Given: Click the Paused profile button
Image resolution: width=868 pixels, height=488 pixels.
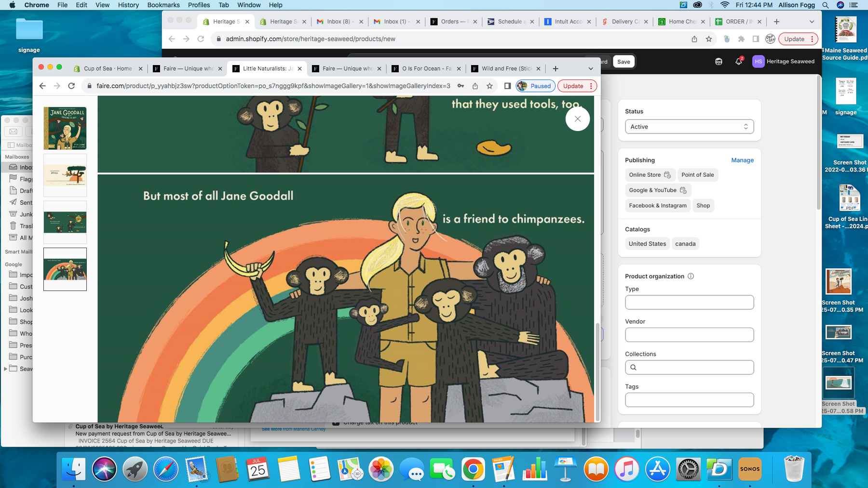Looking at the screenshot, I should point(535,86).
